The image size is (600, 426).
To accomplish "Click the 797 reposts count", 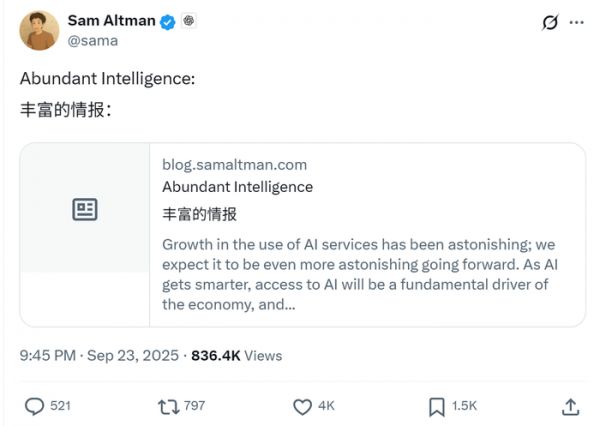I will pyautogui.click(x=194, y=407).
